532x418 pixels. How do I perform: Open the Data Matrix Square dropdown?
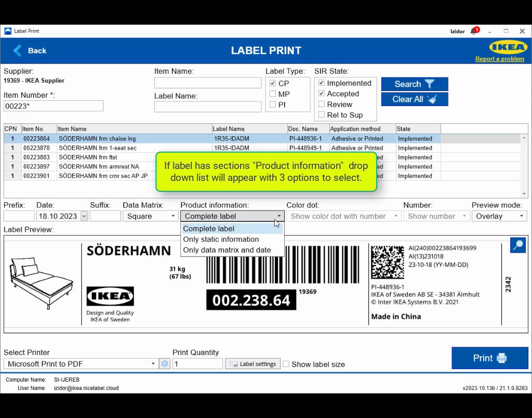pos(151,216)
